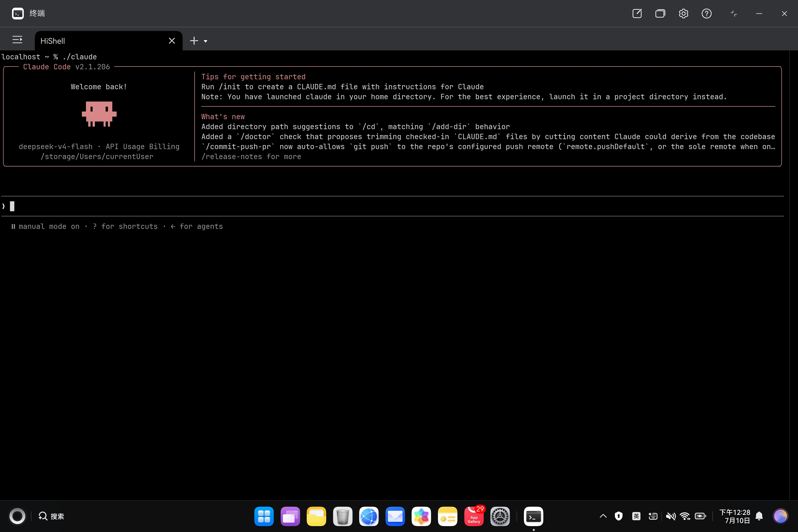Viewport: 798px width, 532px height.
Task: Expand the new tab dropdown arrow
Action: (x=205, y=41)
